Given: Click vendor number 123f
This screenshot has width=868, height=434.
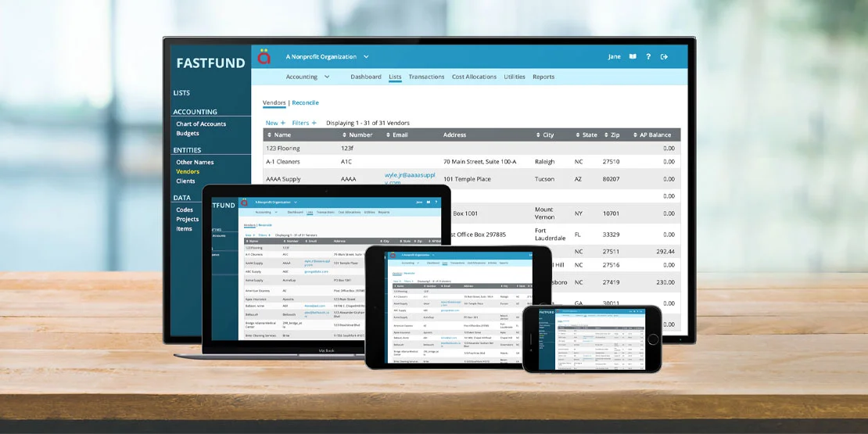Looking at the screenshot, I should click(x=348, y=149).
